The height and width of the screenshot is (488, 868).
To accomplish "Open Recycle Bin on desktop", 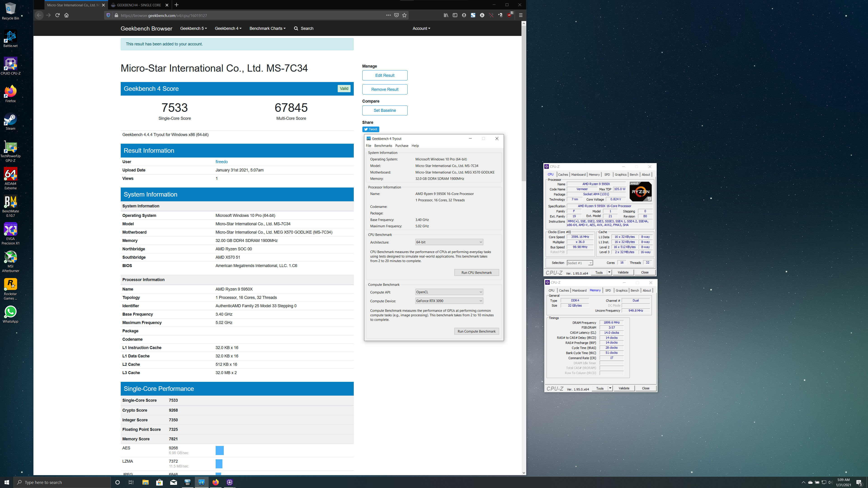I will 10,11.
